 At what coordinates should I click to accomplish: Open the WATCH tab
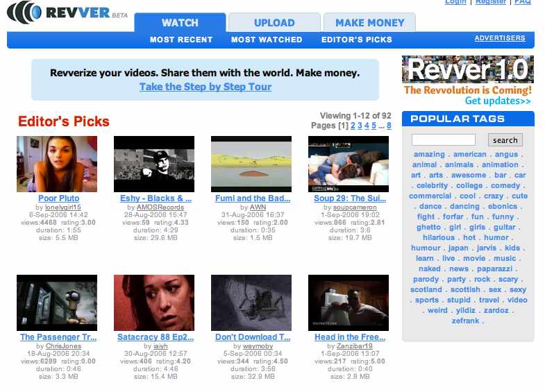(x=180, y=23)
